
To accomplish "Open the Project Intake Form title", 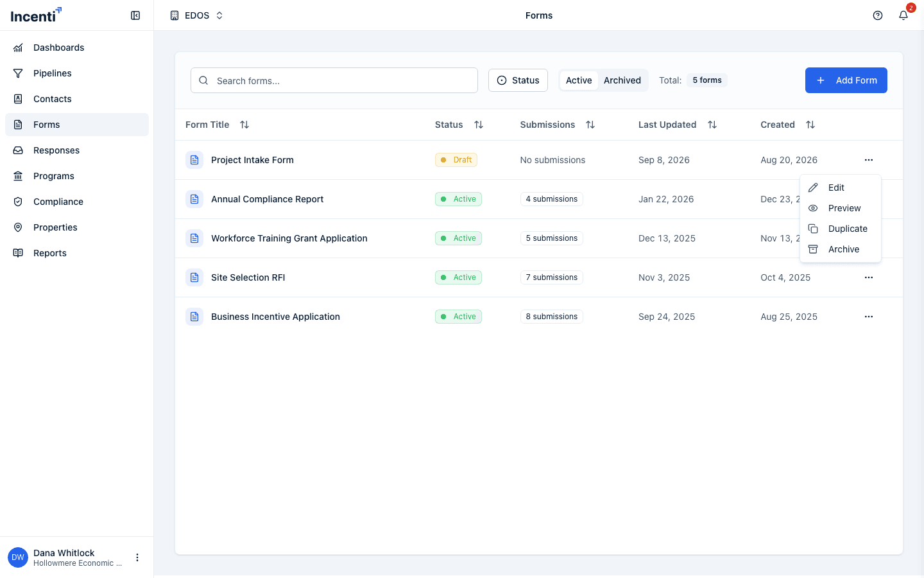I will (252, 160).
